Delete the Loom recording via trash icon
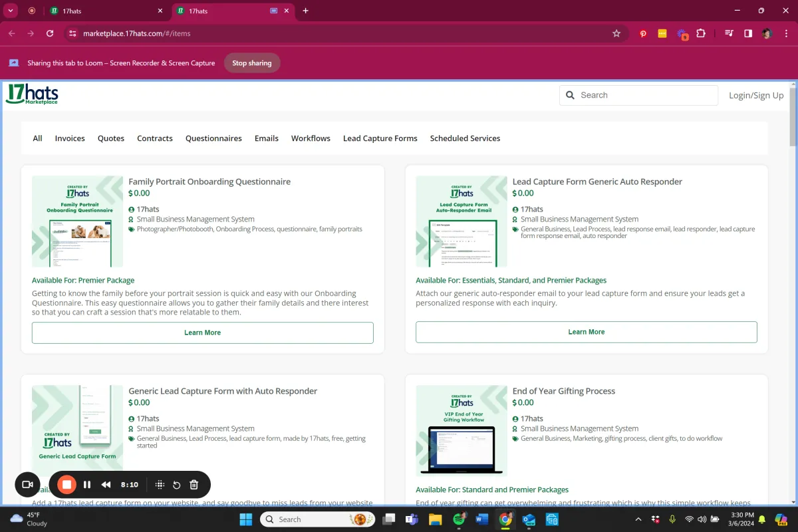Screen dimensions: 798x532 [194, 485]
